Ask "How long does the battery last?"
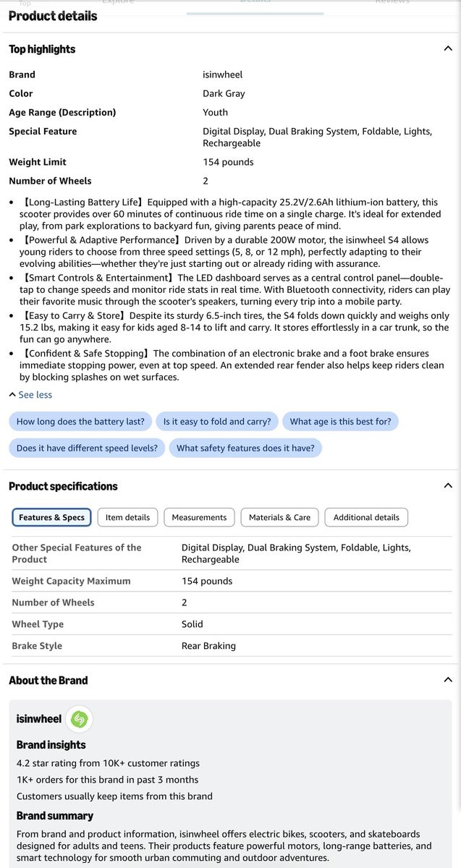The width and height of the screenshot is (461, 868). click(x=80, y=422)
